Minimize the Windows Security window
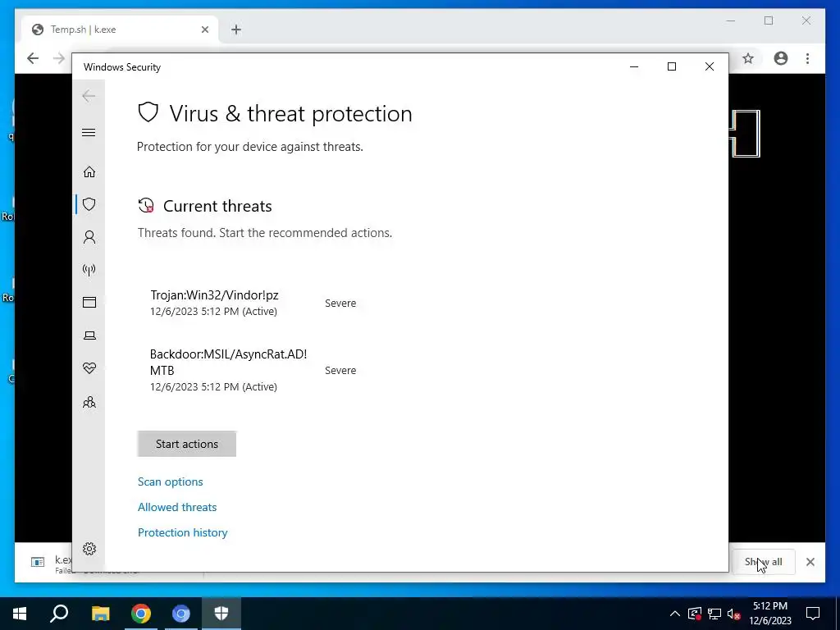This screenshot has height=630, width=840. (x=634, y=67)
